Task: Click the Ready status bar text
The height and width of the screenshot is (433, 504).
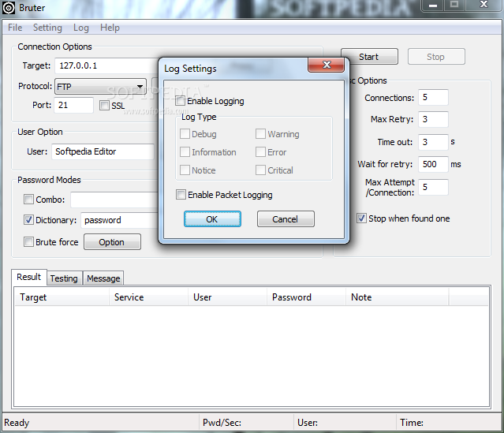Action: pyautogui.click(x=17, y=423)
